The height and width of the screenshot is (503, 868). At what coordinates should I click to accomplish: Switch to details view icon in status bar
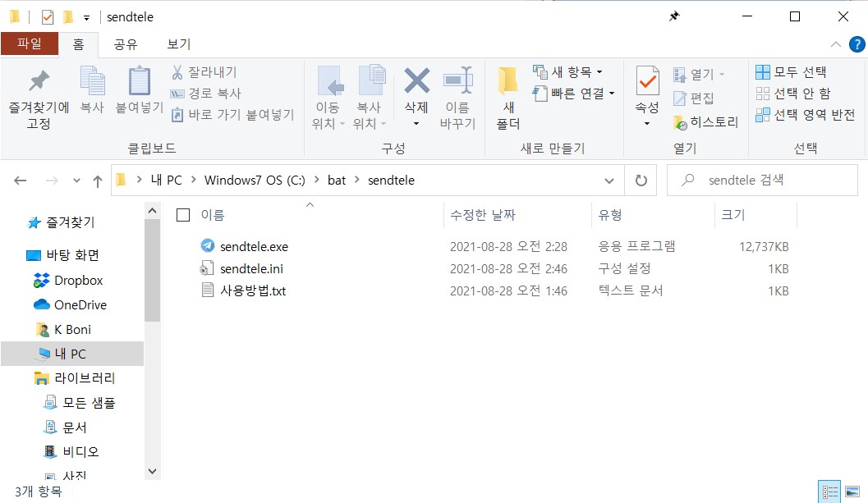coord(829,492)
